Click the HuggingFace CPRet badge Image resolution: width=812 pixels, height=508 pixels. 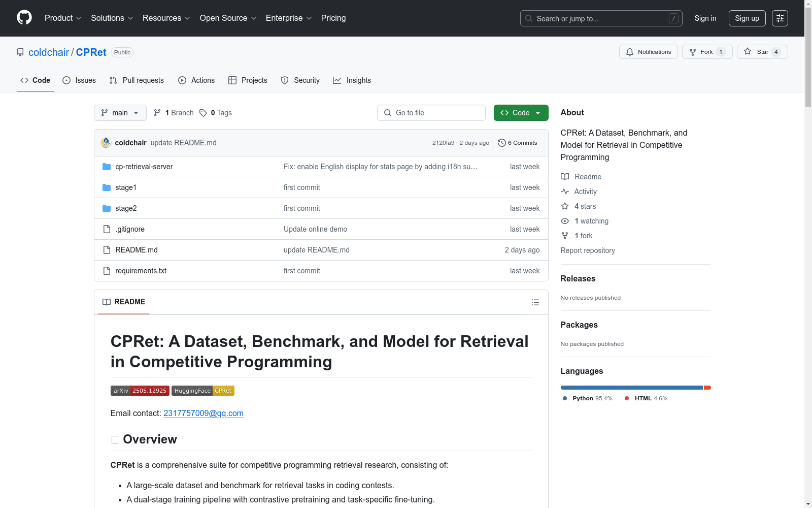203,391
